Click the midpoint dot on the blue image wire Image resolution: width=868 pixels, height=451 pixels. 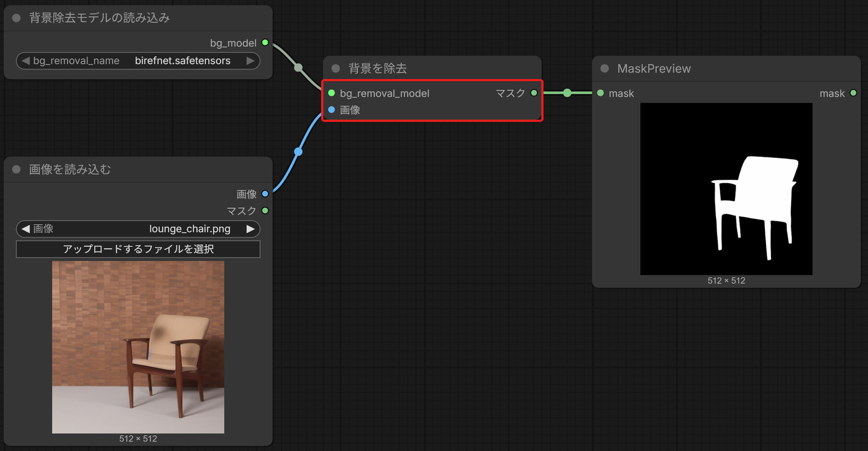[298, 151]
